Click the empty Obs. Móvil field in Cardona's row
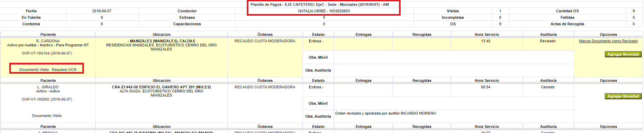 (x=454, y=57)
